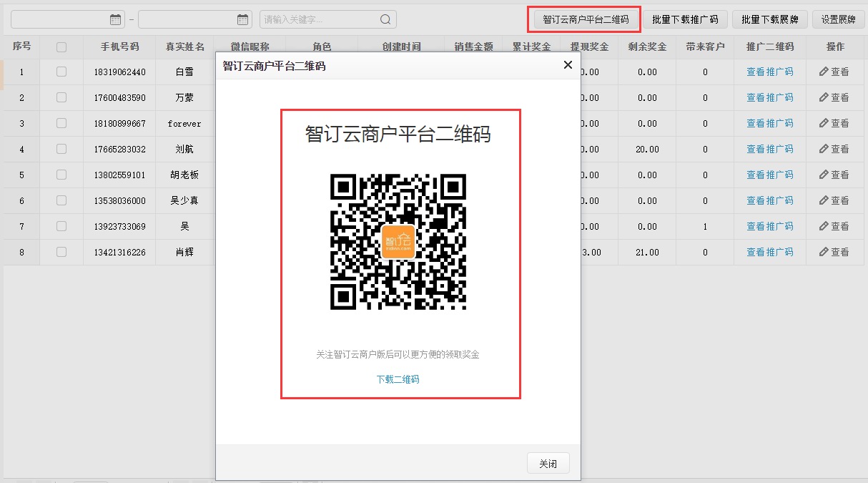The width and height of the screenshot is (868, 483).
Task: Click the 批量下载展牌 button
Action: click(769, 19)
